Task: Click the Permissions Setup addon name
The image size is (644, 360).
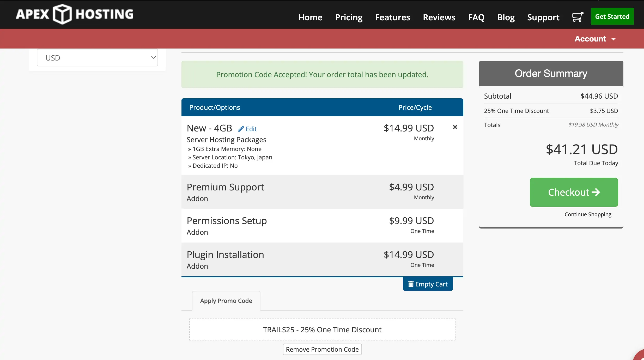Action: click(227, 221)
